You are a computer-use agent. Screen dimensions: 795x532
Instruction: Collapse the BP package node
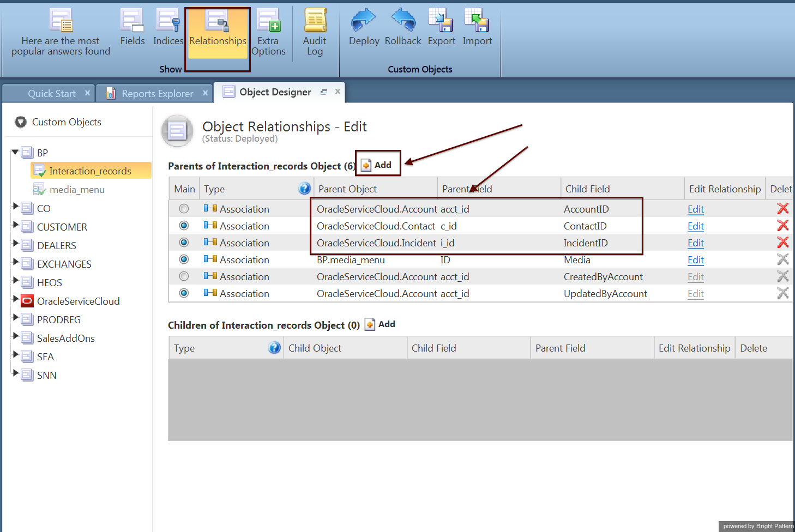tap(15, 152)
